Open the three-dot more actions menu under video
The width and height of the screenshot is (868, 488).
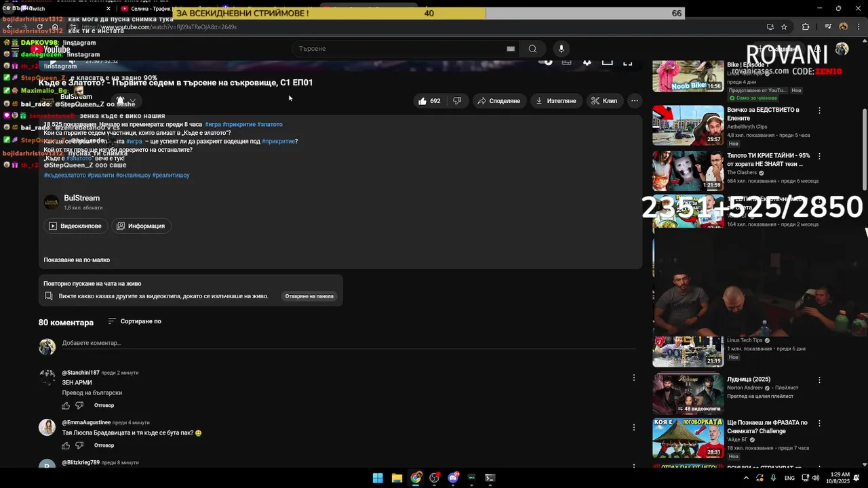click(x=635, y=101)
